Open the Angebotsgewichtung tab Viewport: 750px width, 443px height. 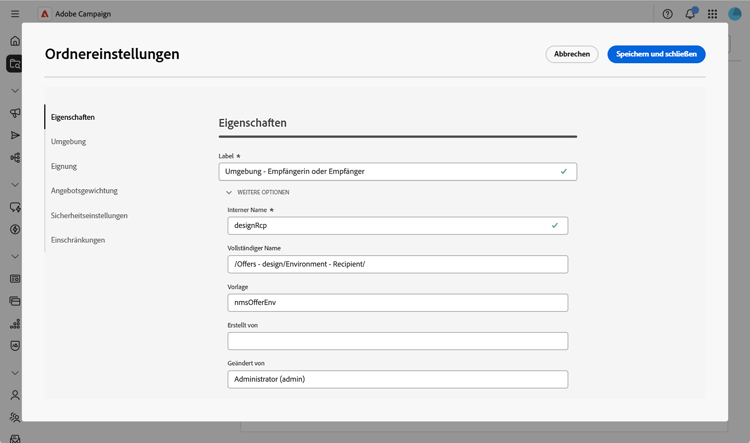point(84,190)
